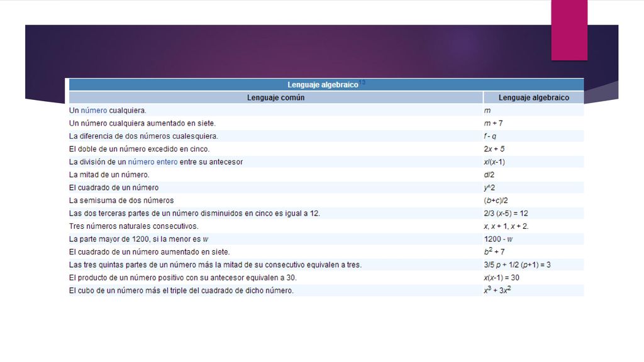Select text 'La diferencia de dos números cualesquiera.'
The width and height of the screenshot is (644, 362).
[x=143, y=136]
